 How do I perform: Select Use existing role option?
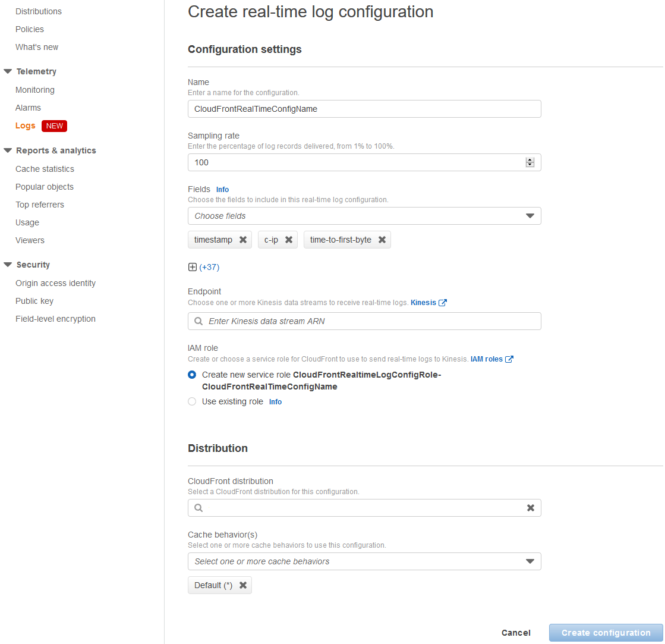192,401
